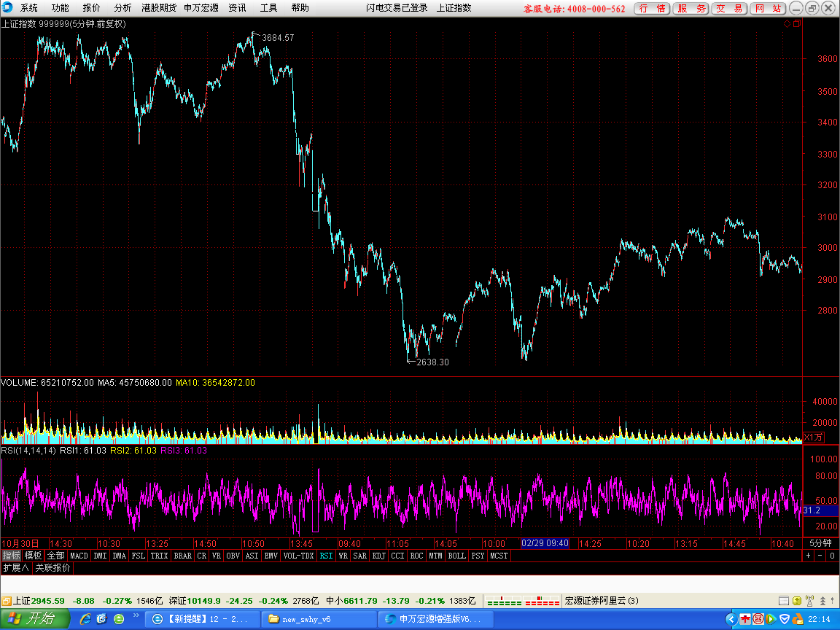The width and height of the screenshot is (840, 630).
Task: Switch to the KDJ indicator
Action: click(378, 556)
